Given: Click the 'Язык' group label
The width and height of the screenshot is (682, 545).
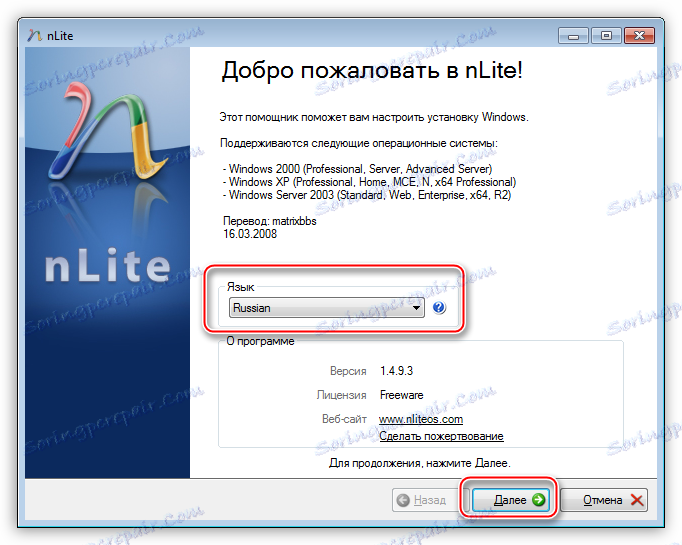Looking at the screenshot, I should (x=241, y=287).
